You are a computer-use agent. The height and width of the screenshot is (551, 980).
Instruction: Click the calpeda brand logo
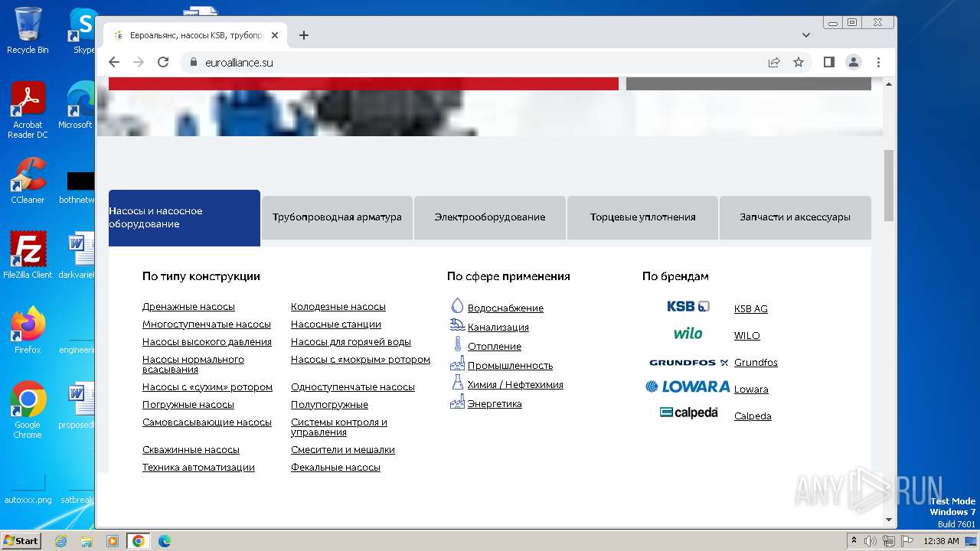tap(688, 412)
